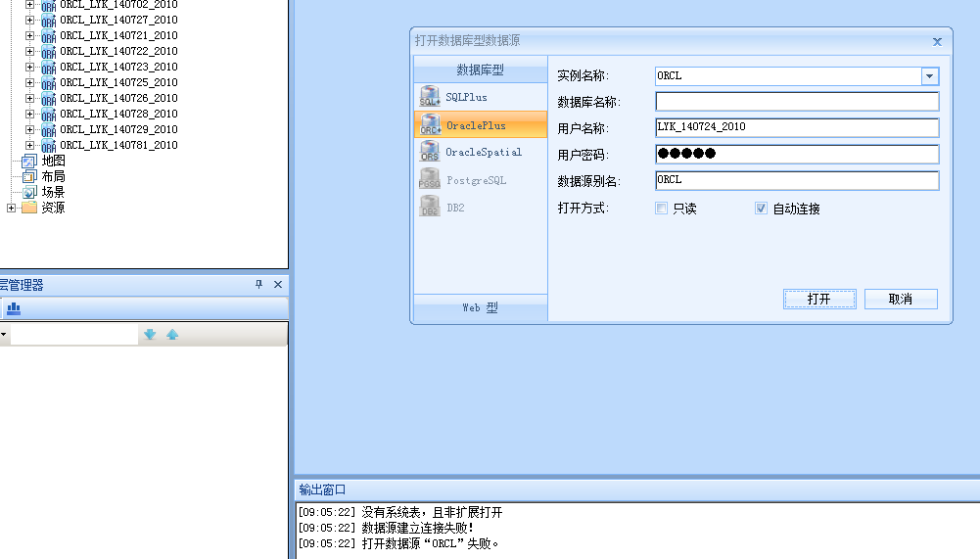Click the layer manager search field

tap(73, 335)
